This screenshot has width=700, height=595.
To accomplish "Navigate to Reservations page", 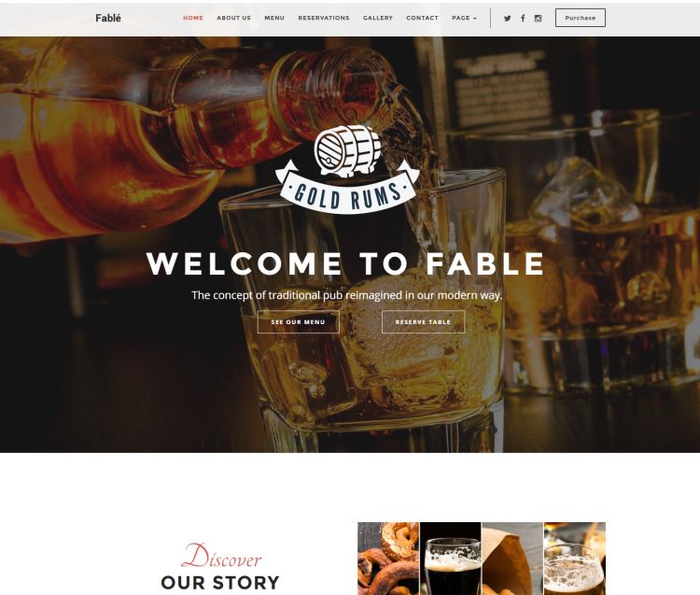I will 324,18.
